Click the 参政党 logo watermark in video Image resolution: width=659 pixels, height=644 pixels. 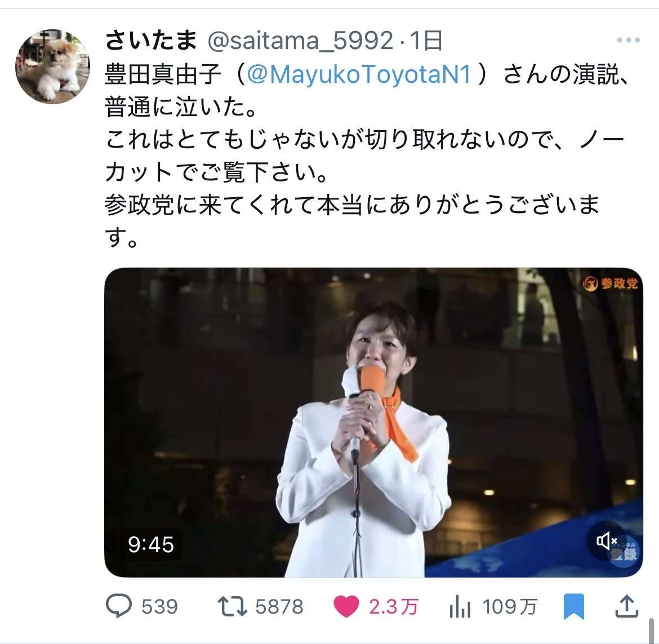[610, 283]
